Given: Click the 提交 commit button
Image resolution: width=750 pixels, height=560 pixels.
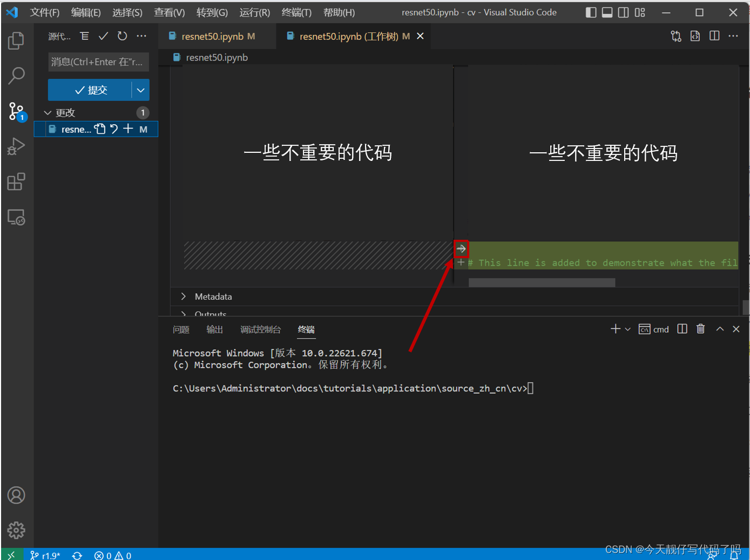Looking at the screenshot, I should pos(90,90).
